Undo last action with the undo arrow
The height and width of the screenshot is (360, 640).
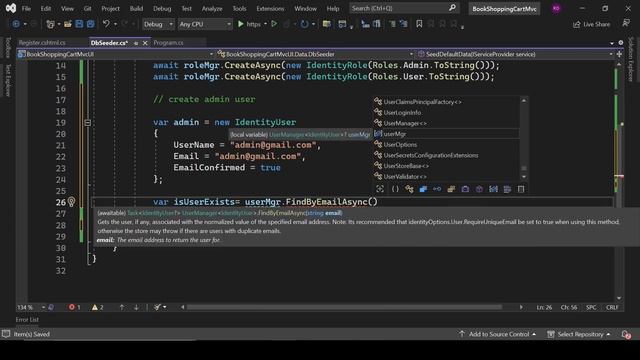106,24
